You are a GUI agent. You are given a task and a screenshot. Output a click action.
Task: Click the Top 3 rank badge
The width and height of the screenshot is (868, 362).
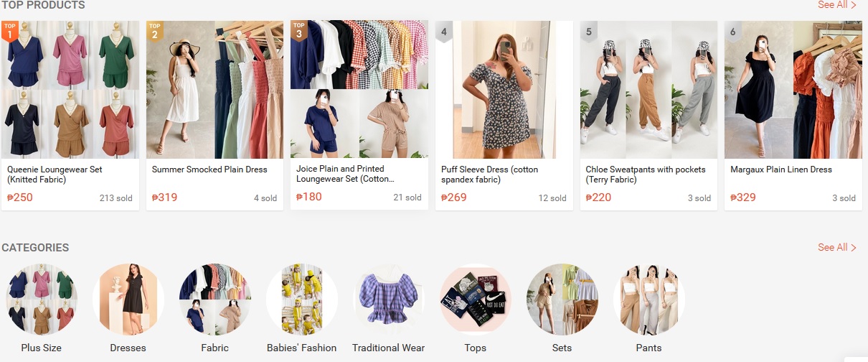point(299,31)
